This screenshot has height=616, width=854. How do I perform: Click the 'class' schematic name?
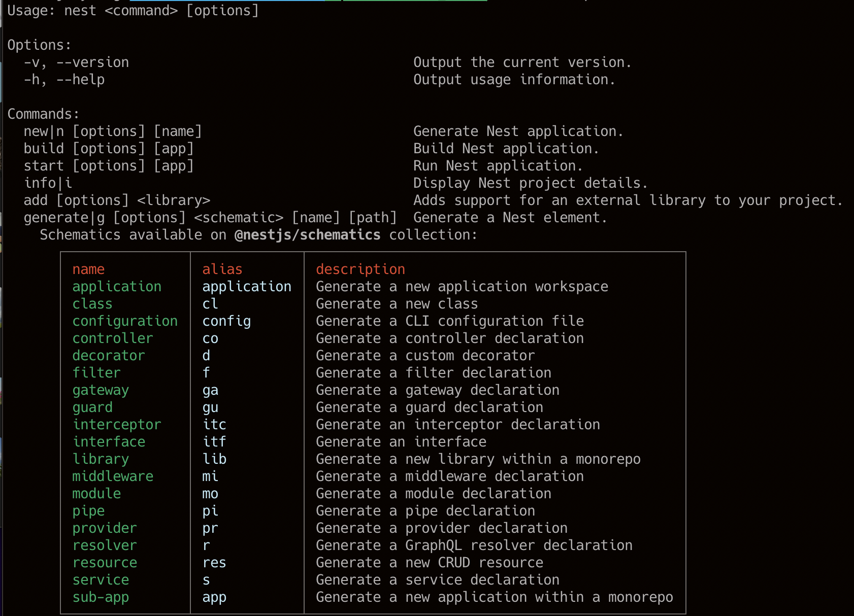tap(92, 304)
